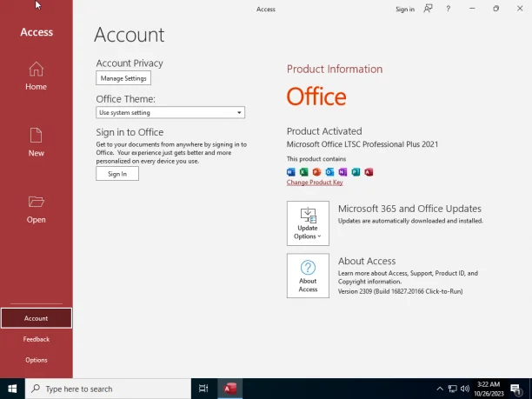This screenshot has width=532, height=399.
Task: Show hidden system tray icons
Action: [440, 389]
